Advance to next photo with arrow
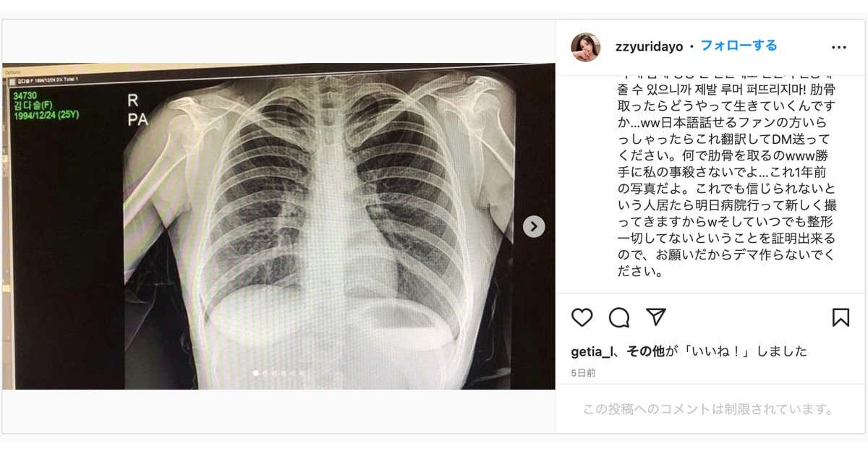Image resolution: width=868 pixels, height=454 pixels. pyautogui.click(x=534, y=226)
